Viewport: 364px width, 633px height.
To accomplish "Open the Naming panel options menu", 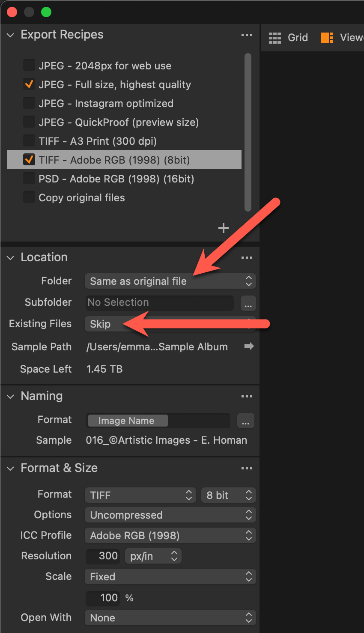I will click(247, 397).
